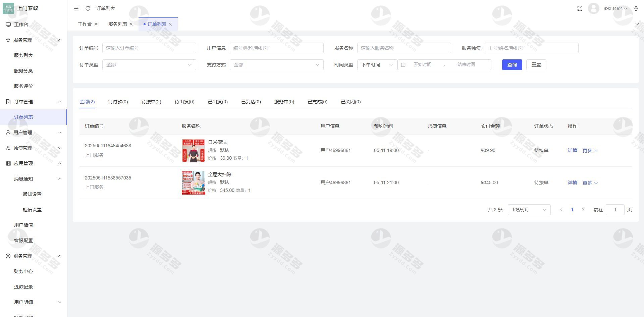Open the 支付方式 dropdown

[276, 64]
